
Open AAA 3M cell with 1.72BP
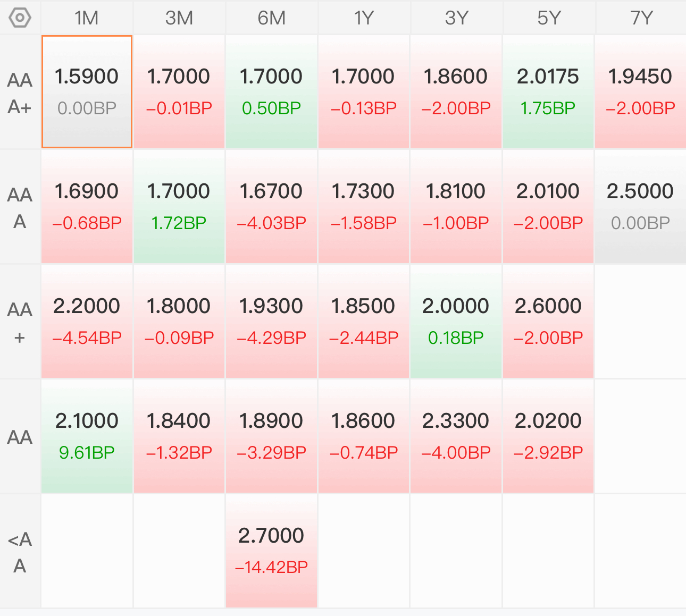click(179, 207)
